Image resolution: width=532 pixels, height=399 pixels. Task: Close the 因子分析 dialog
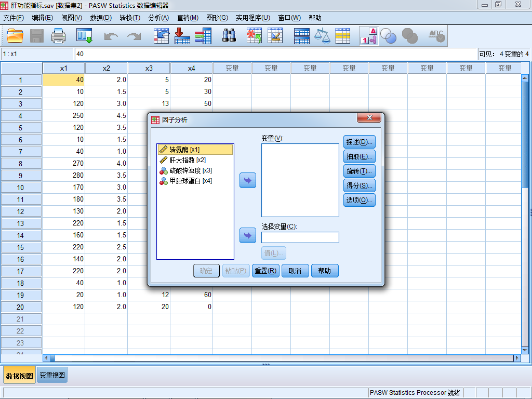pyautogui.click(x=369, y=118)
